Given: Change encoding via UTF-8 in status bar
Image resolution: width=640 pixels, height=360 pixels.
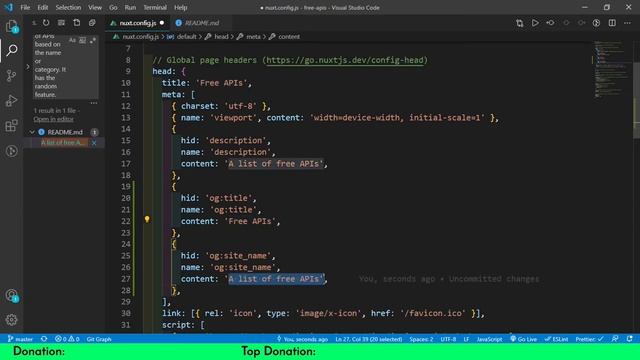Looking at the screenshot, I should click(x=448, y=339).
